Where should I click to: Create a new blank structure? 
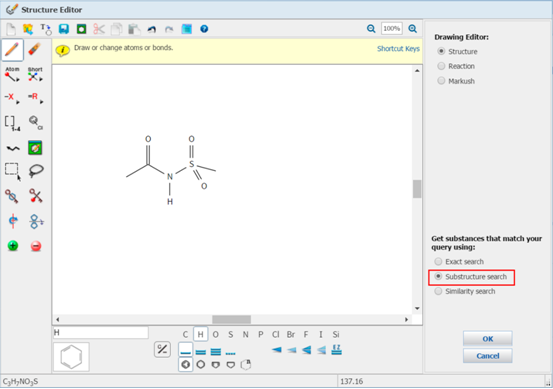coord(11,29)
